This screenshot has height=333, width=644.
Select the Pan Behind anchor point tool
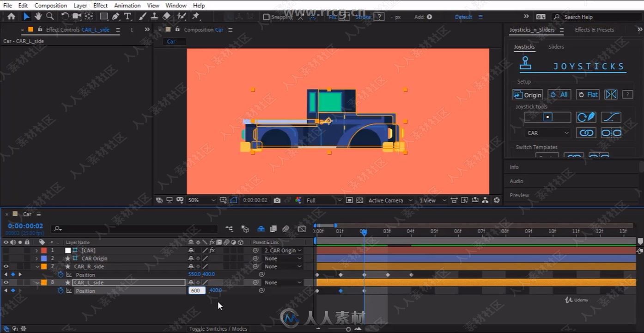89,17
